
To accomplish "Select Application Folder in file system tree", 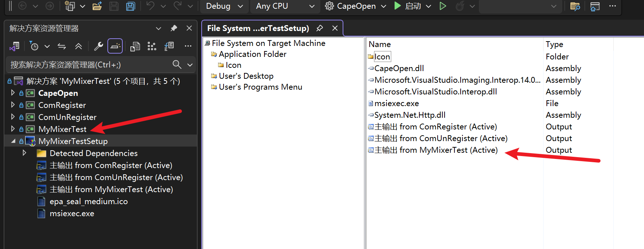I will click(x=252, y=54).
